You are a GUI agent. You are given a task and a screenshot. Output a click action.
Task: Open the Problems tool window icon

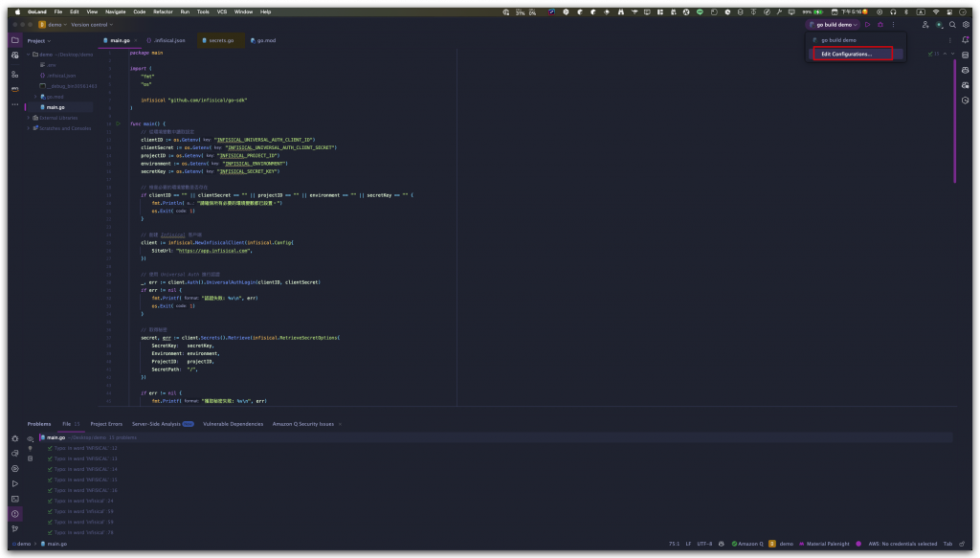(15, 514)
